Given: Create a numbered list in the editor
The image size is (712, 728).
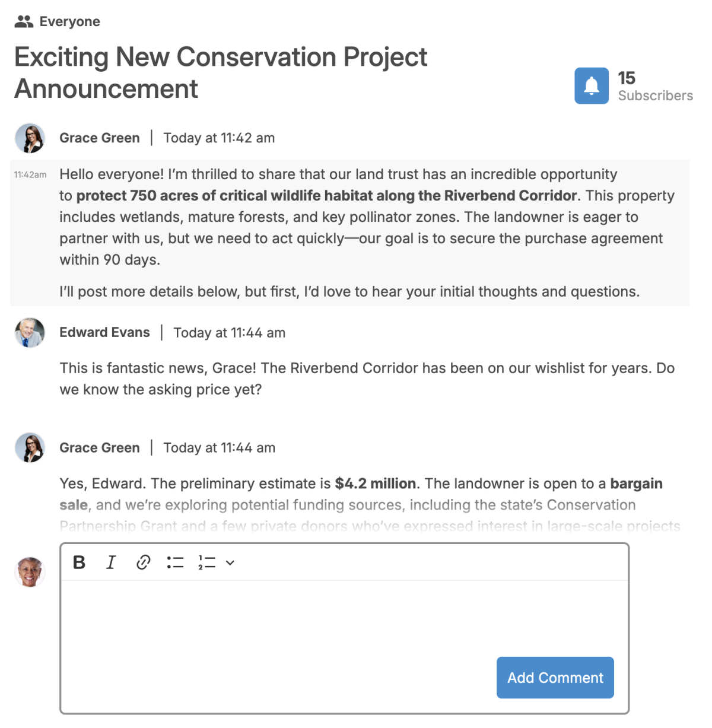Looking at the screenshot, I should tap(207, 562).
